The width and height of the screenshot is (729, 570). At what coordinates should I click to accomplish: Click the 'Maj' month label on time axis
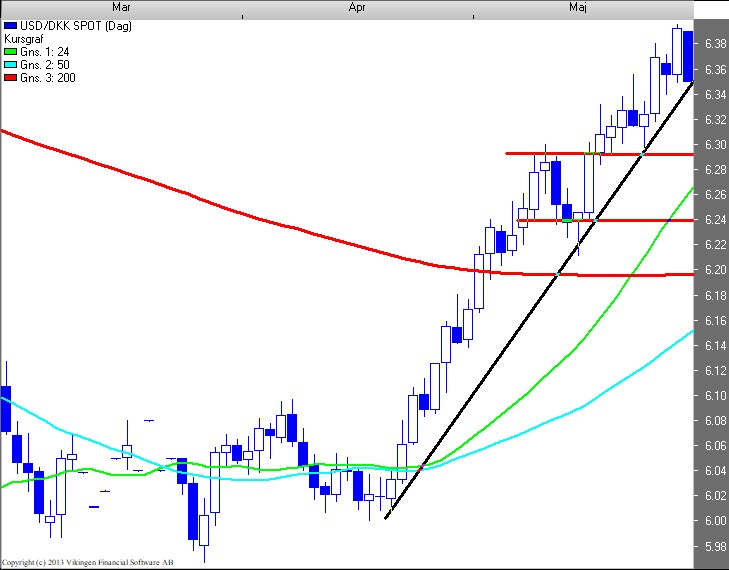point(577,7)
